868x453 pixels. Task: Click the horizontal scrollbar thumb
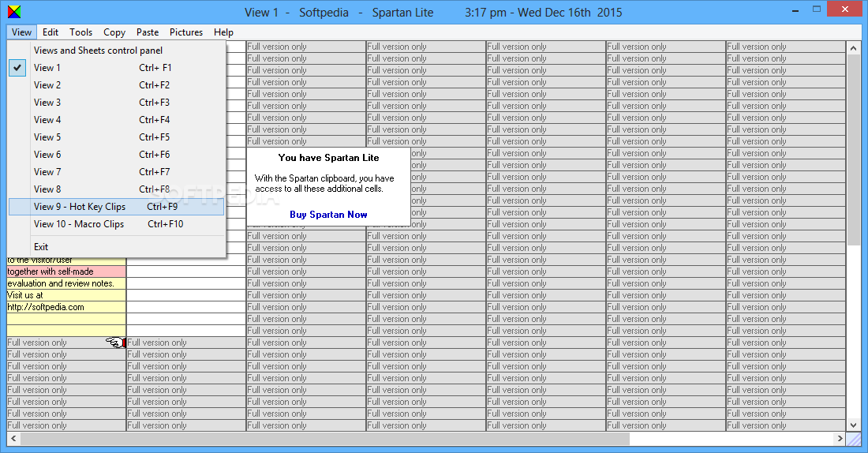[x=325, y=438]
